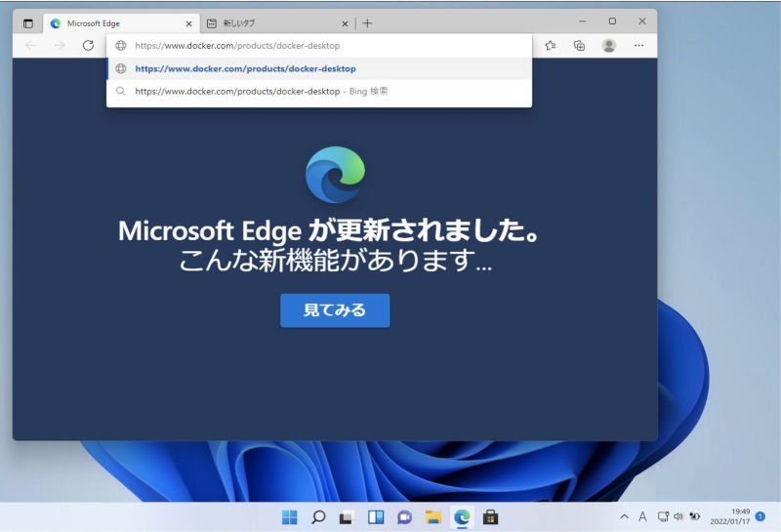Open File Explorer from taskbar
This screenshot has height=532, width=781.
433,517
